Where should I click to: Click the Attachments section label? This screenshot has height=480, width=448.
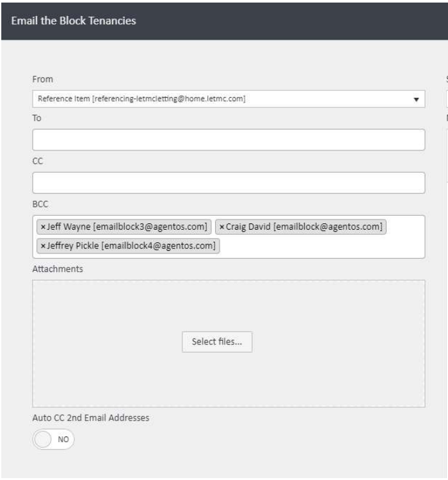click(x=58, y=269)
